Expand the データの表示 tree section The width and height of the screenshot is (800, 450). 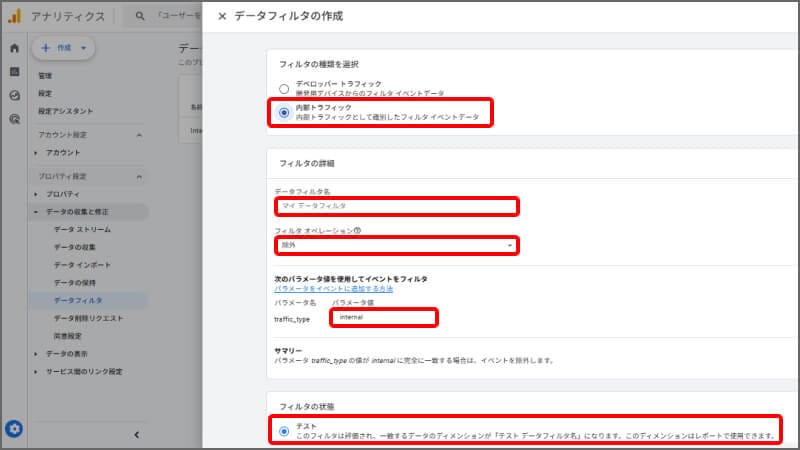coord(36,353)
